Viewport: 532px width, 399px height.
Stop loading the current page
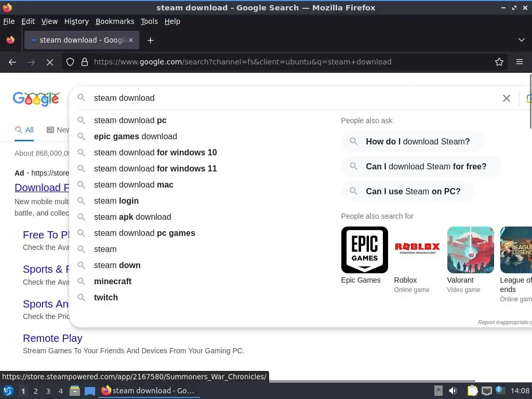tap(49, 62)
